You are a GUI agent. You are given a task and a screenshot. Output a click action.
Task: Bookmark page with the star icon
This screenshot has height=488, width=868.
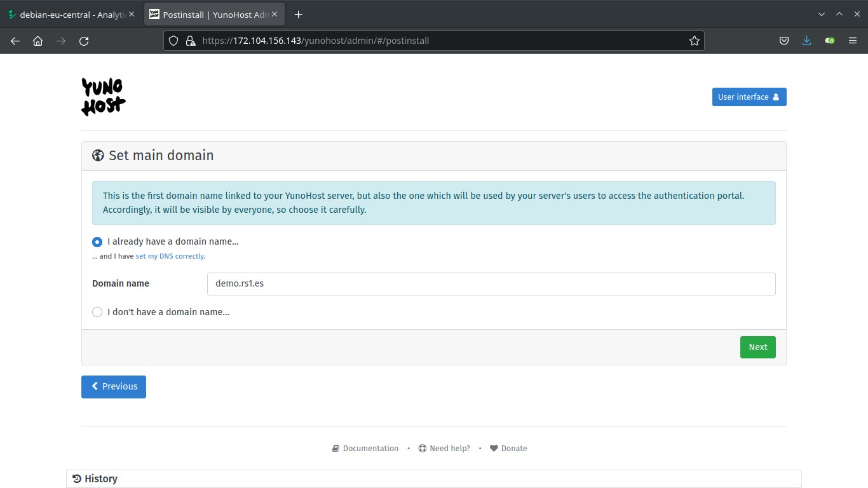coord(694,41)
